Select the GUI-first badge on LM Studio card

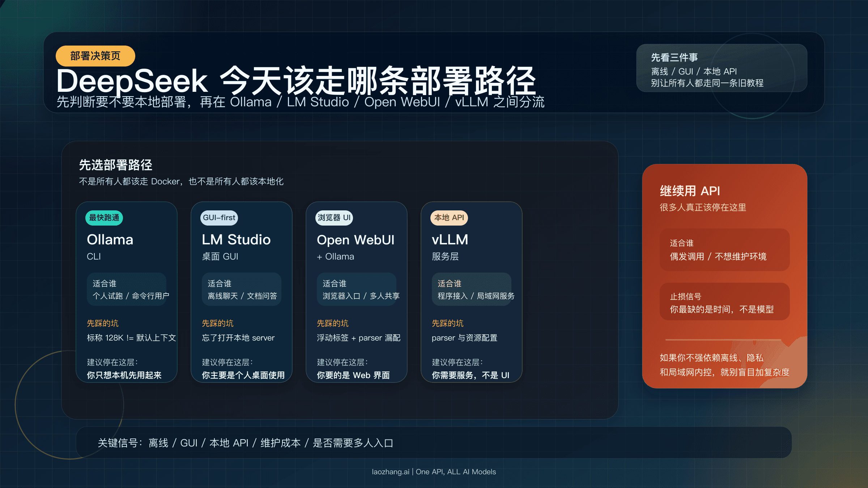point(219,218)
